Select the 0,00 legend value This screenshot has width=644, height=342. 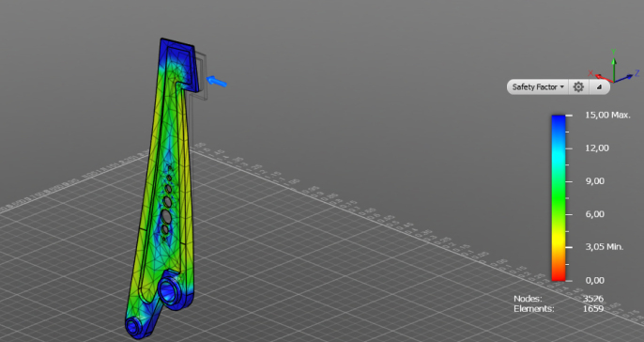(595, 280)
